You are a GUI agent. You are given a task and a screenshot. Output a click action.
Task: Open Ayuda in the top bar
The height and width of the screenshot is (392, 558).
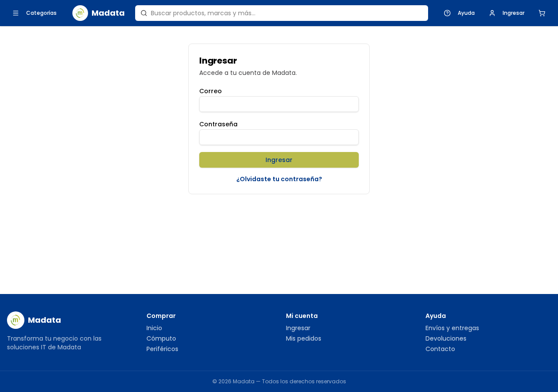pos(466,13)
